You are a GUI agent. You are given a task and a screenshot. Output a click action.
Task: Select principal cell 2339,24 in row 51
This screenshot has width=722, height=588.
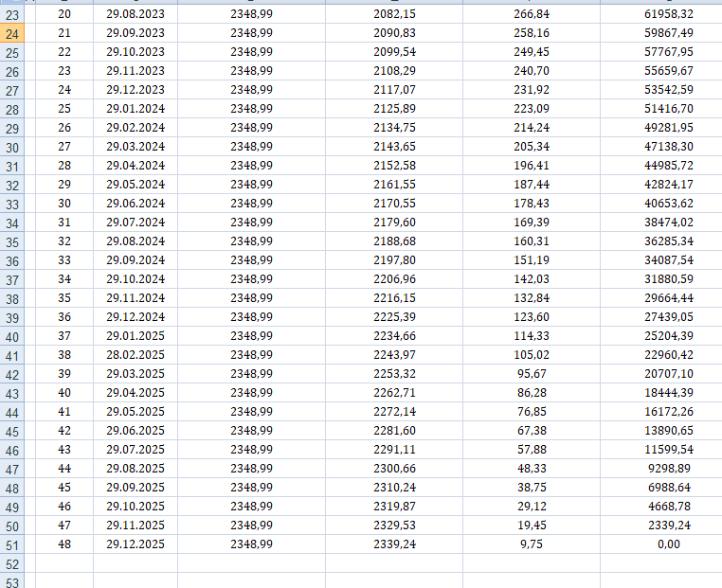pyautogui.click(x=393, y=544)
